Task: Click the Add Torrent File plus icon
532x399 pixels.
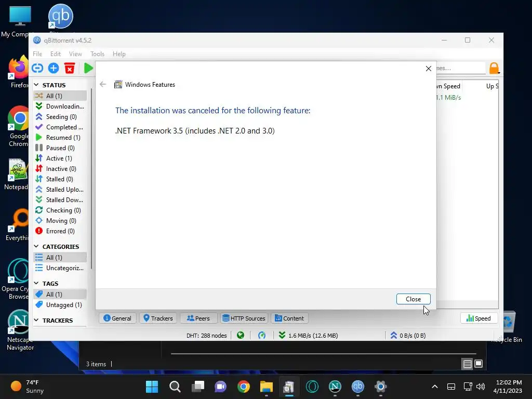Action: click(x=54, y=68)
